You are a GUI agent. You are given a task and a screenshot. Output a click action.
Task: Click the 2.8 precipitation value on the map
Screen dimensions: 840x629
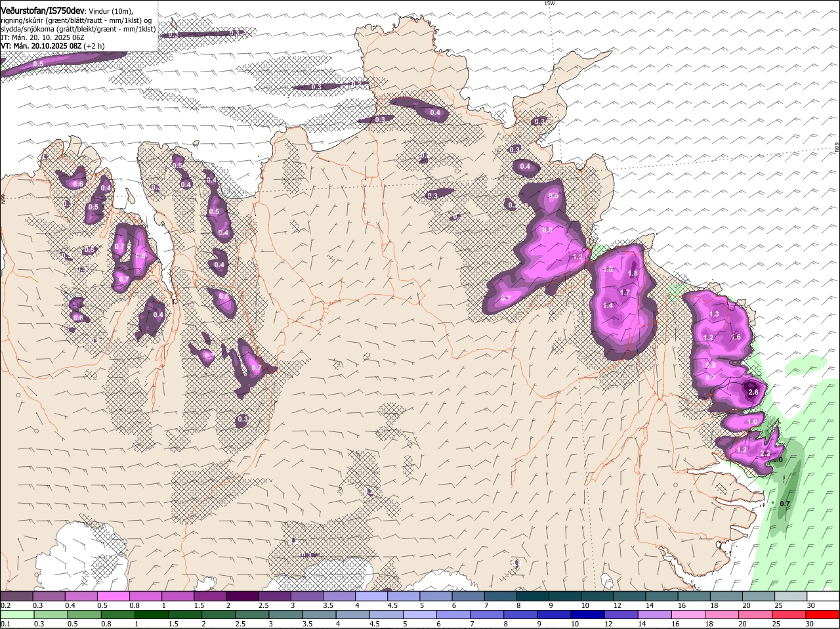pyautogui.click(x=753, y=392)
